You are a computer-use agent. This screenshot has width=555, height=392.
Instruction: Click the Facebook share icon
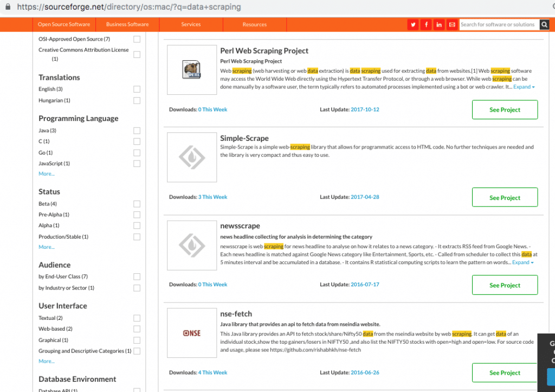[x=426, y=24]
